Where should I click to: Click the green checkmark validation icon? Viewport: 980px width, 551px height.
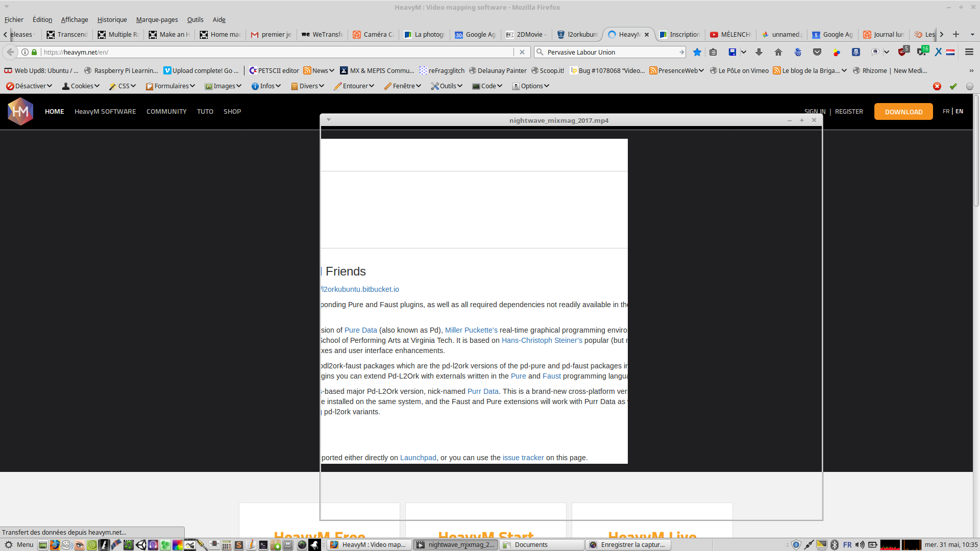point(953,86)
